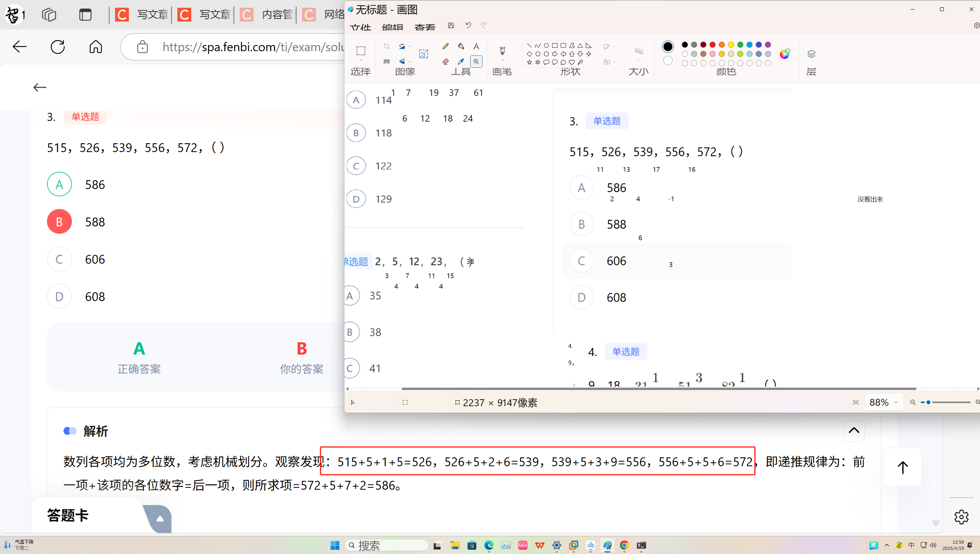Click the Magnifier tool
This screenshot has height=554, width=980.
point(476,62)
